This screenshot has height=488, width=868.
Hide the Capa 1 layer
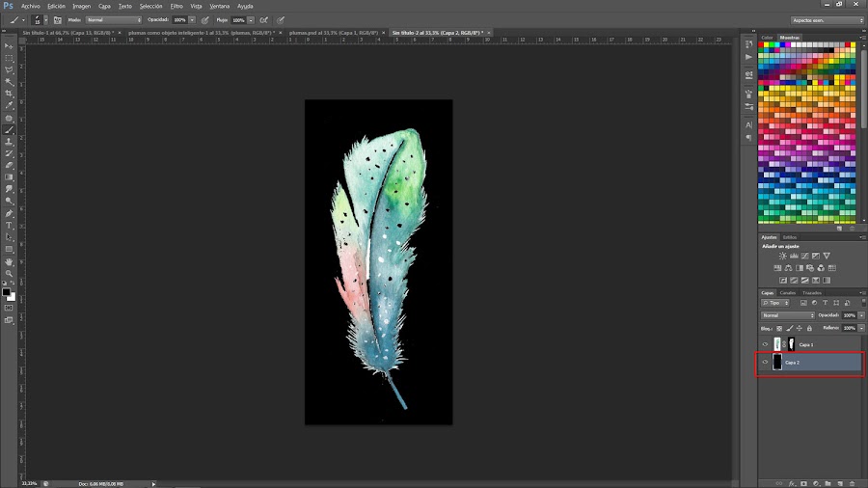[766, 344]
